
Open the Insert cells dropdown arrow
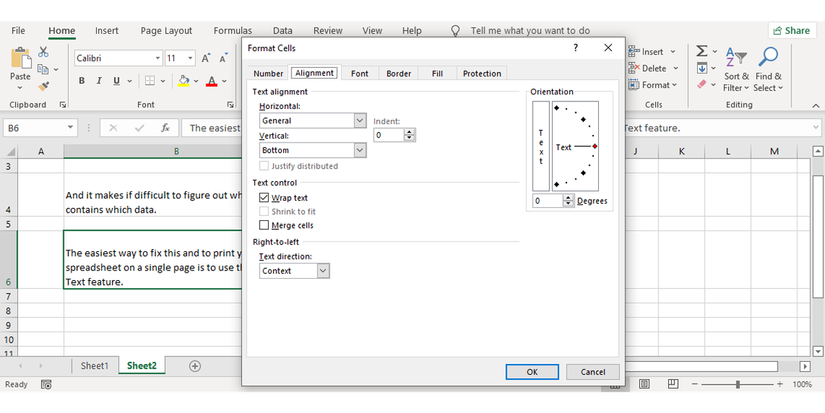click(x=673, y=52)
